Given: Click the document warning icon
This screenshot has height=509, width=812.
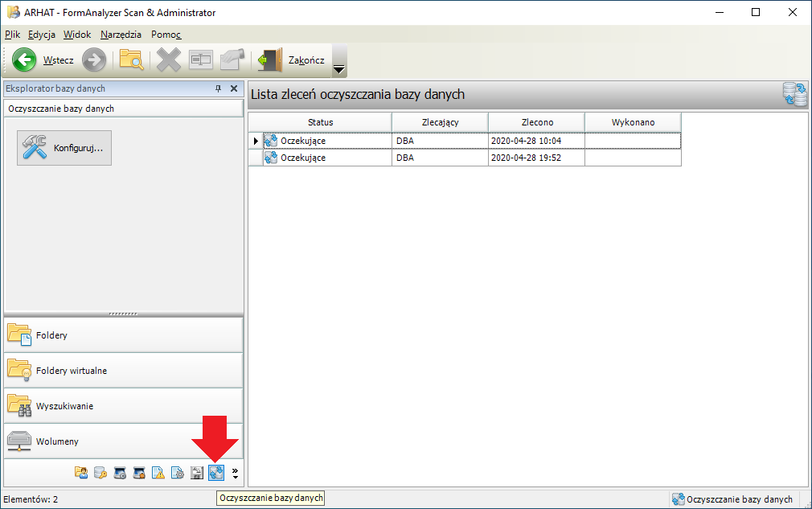Looking at the screenshot, I should pyautogui.click(x=158, y=472).
